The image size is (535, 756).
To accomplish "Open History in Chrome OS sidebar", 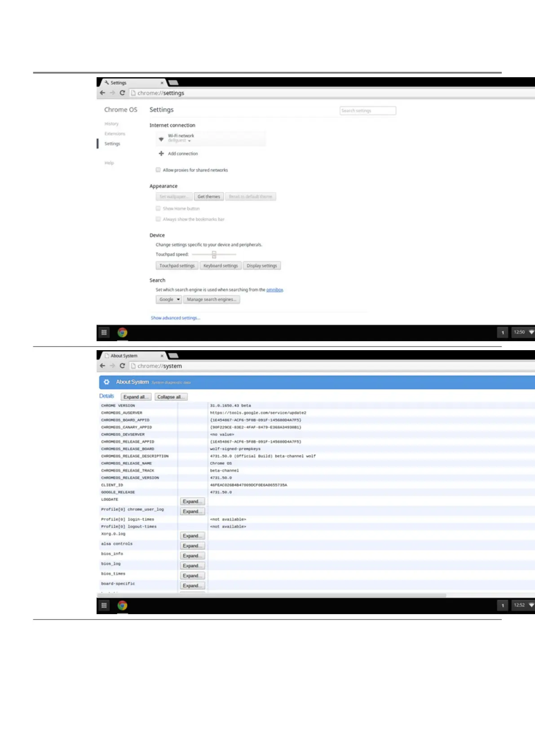I will (x=111, y=124).
